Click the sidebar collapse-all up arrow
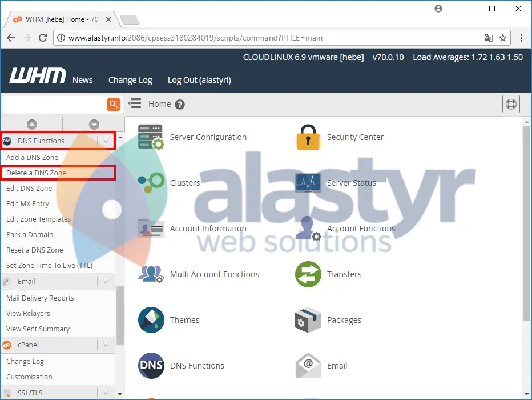The image size is (532, 400). click(32, 124)
